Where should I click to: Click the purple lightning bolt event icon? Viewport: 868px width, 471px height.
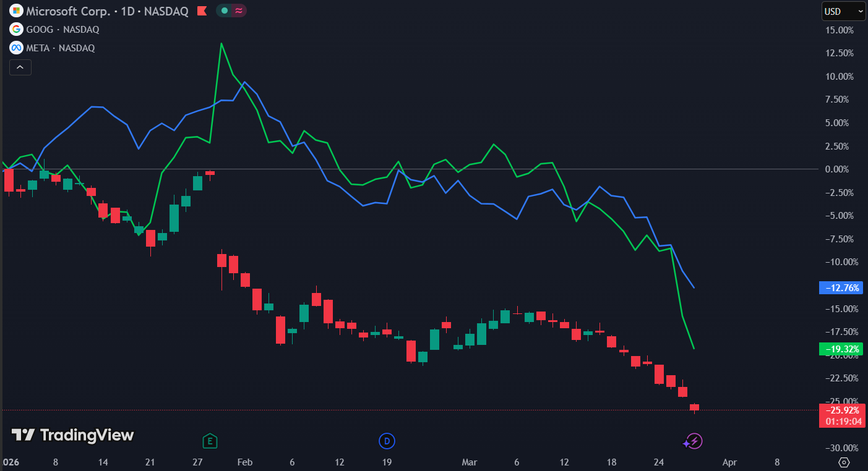pyautogui.click(x=694, y=441)
